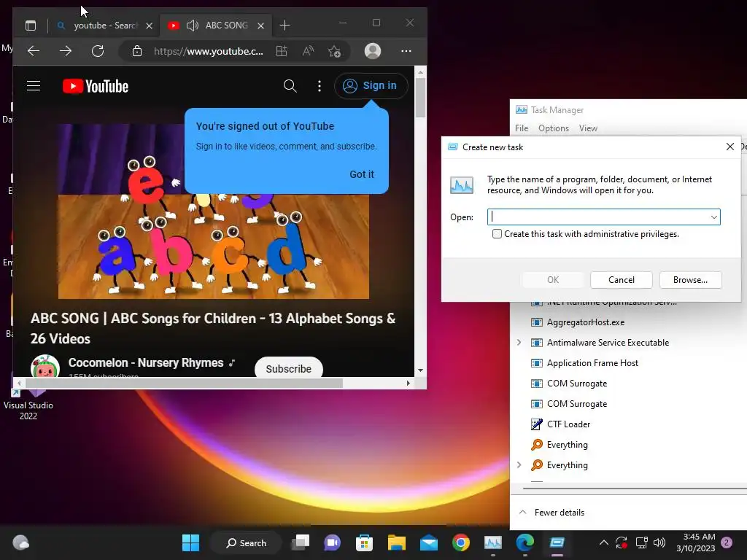Click OK in Create new task

[x=553, y=280]
